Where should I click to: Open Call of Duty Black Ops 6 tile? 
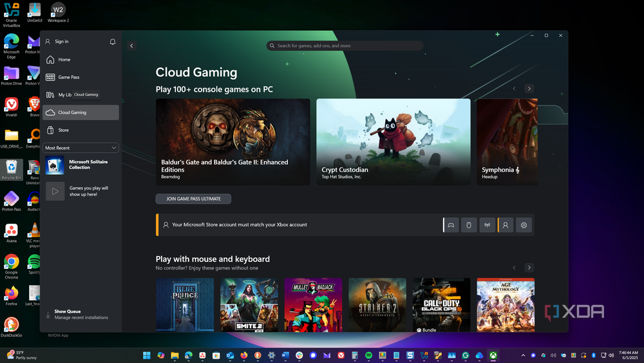(x=442, y=304)
